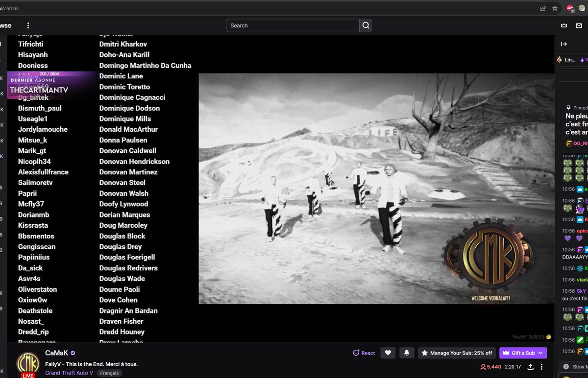
Task: Click the browser share page icon
Action: tap(543, 8)
